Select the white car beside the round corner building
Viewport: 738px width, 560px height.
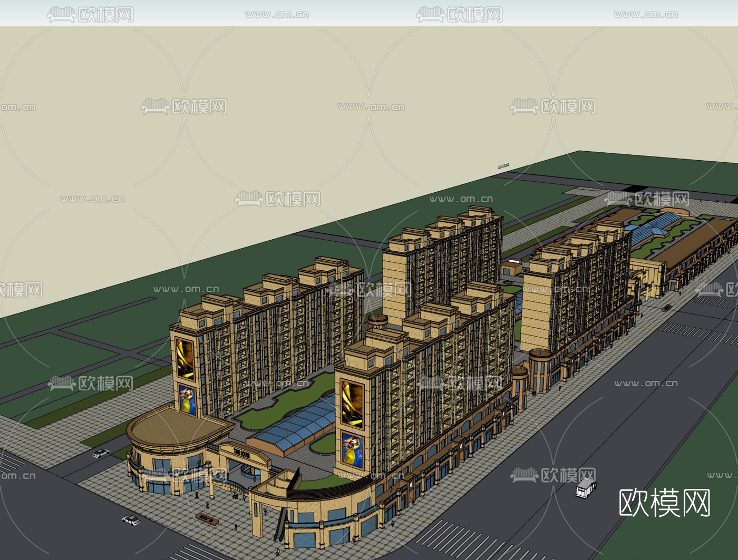[101, 453]
